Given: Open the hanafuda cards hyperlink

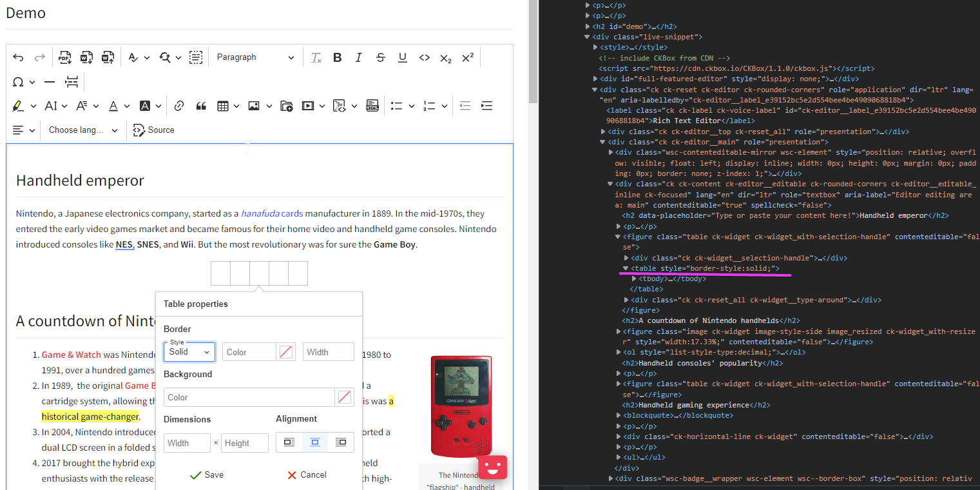Looking at the screenshot, I should pyautogui.click(x=271, y=213).
